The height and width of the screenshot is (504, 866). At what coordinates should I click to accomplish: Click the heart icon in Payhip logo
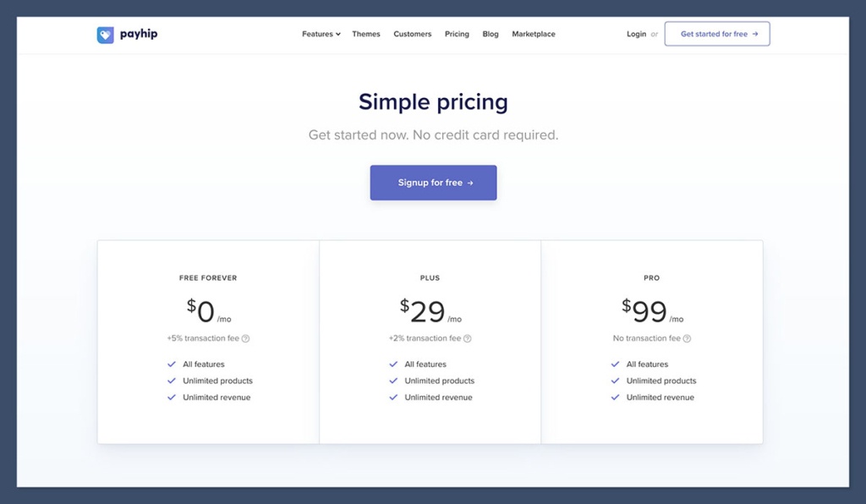pyautogui.click(x=105, y=34)
